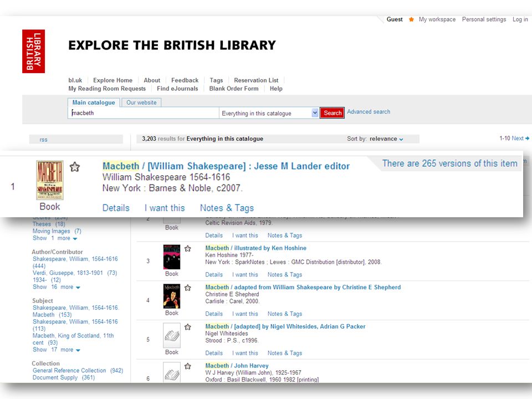Screen dimensions: 532x399
Task: Filter by Document Supply (361)
Action: point(64,377)
